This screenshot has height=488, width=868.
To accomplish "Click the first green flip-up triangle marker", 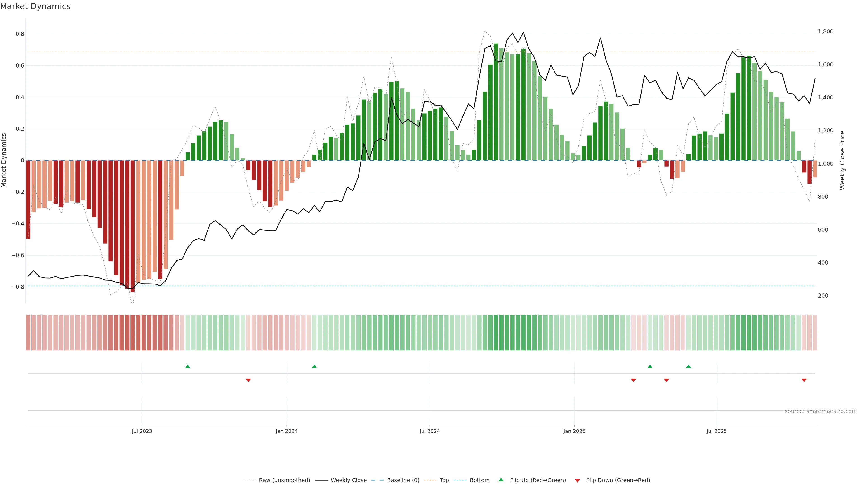I will click(188, 366).
